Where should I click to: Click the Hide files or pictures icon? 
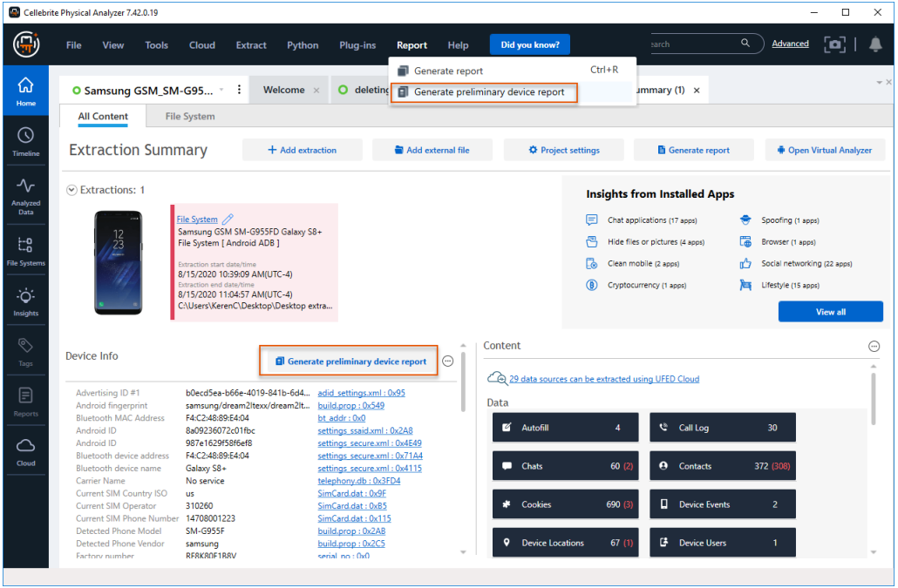[x=592, y=242]
